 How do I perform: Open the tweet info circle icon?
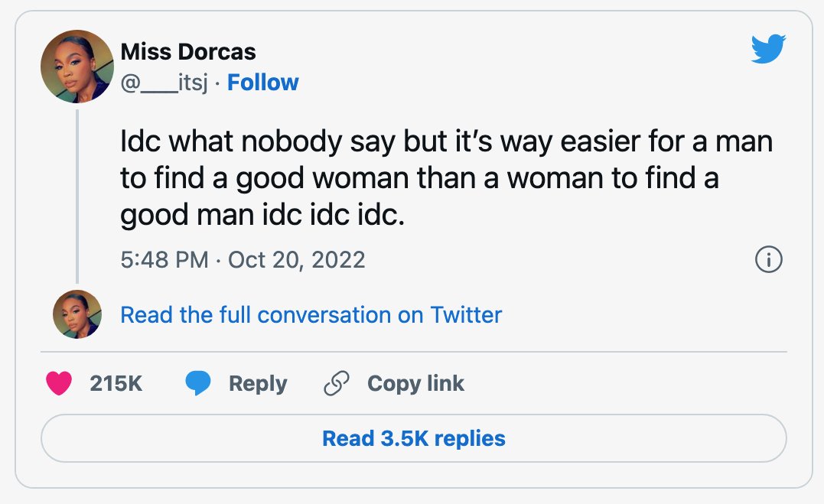pyautogui.click(x=768, y=259)
